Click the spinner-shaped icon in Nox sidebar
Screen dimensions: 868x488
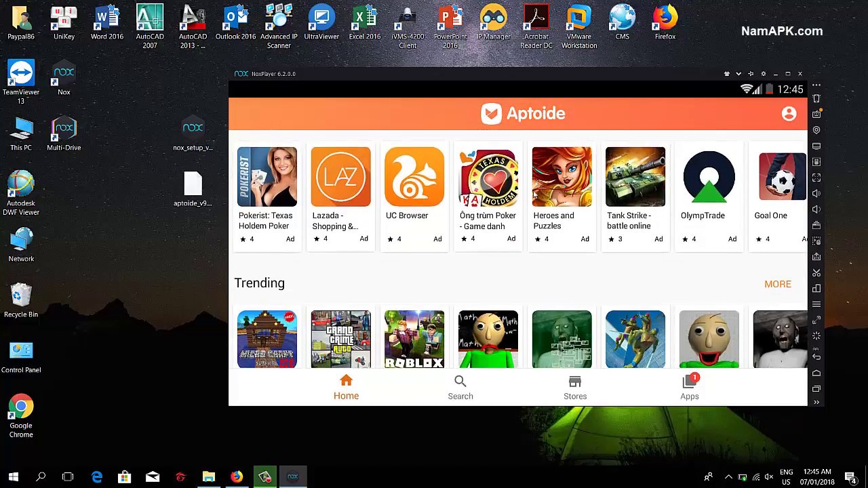click(x=816, y=335)
